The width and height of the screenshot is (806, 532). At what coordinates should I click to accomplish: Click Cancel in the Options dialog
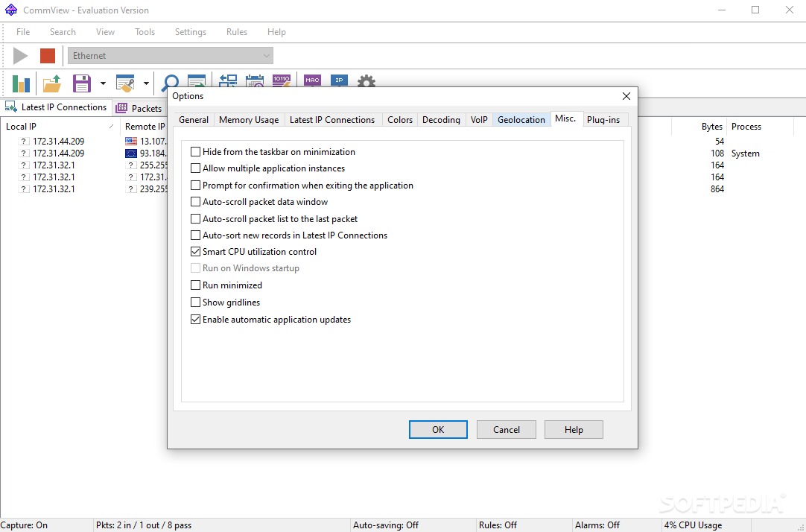click(507, 430)
